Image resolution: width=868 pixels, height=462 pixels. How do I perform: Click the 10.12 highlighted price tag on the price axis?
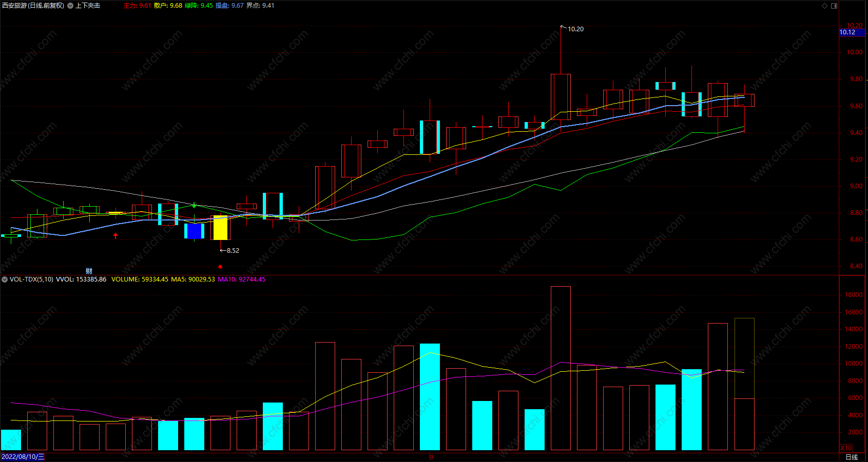click(852, 32)
